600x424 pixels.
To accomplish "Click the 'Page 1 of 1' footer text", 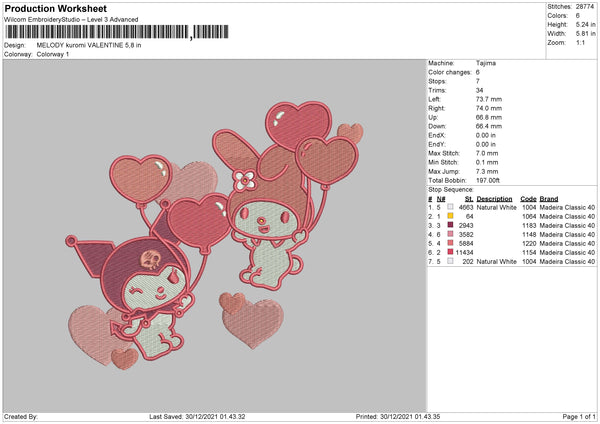I will (579, 416).
